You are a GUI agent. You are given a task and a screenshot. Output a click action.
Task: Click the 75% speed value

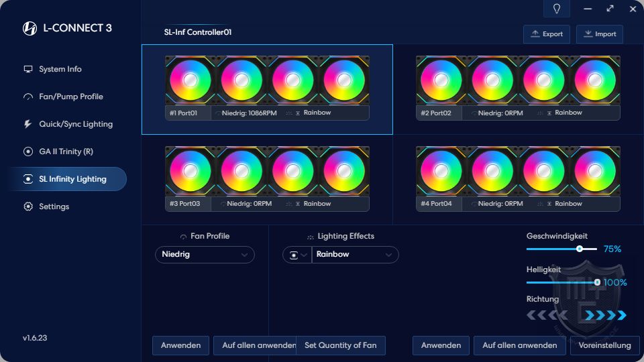tap(612, 249)
